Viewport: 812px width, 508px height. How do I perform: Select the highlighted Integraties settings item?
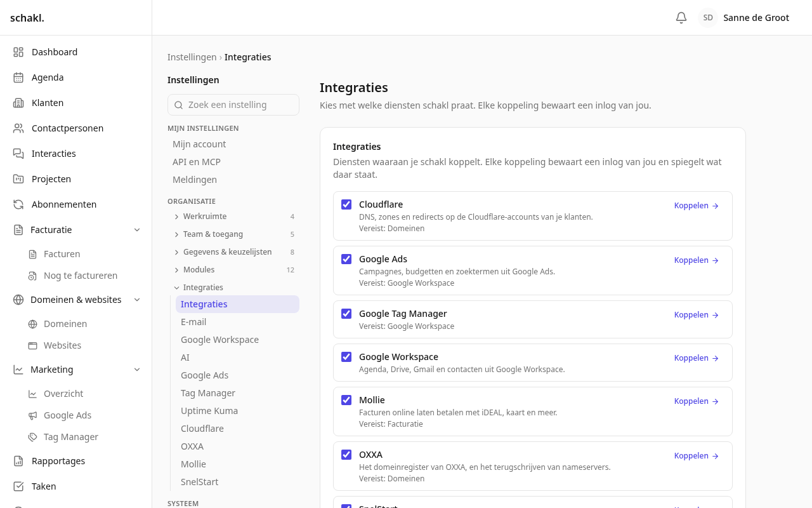pyautogui.click(x=237, y=304)
